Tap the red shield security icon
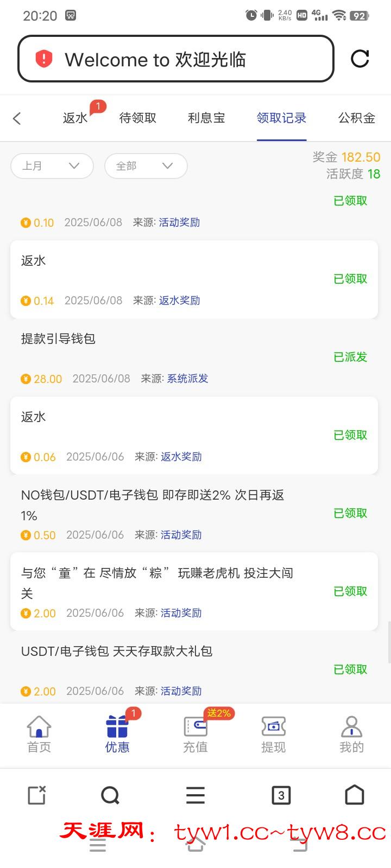 pos(43,59)
